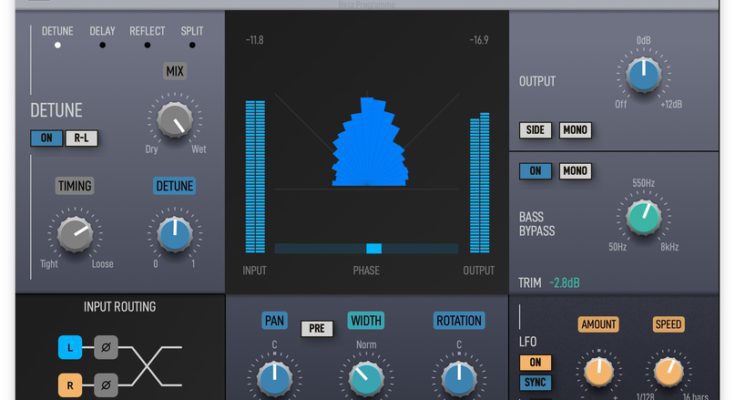This screenshot has height=400, width=735.
Task: Click the PRE button next to Pan
Action: (x=317, y=328)
